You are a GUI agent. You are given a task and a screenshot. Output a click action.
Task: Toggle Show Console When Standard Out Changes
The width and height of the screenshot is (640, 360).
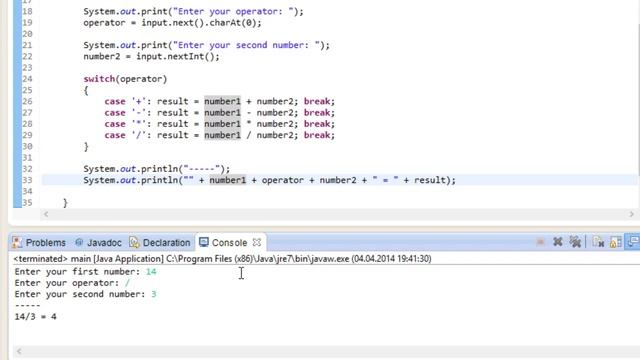(633, 242)
